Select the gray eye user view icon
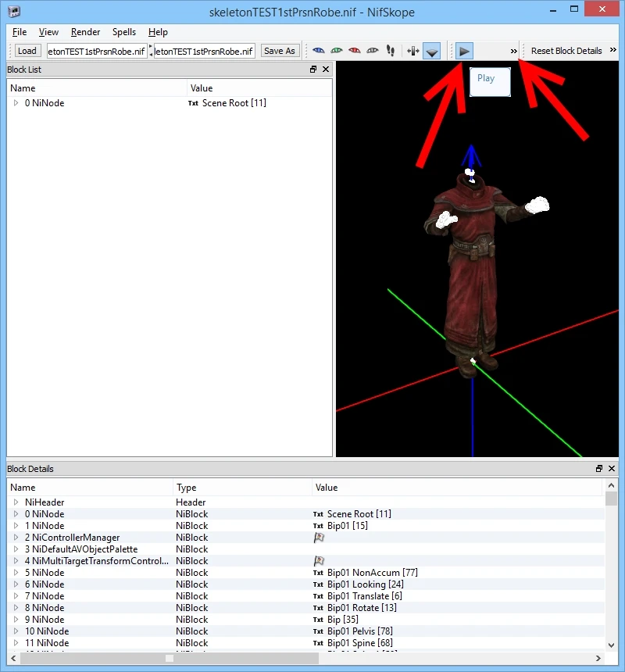Viewport: 625px width, 672px height. pyautogui.click(x=373, y=51)
